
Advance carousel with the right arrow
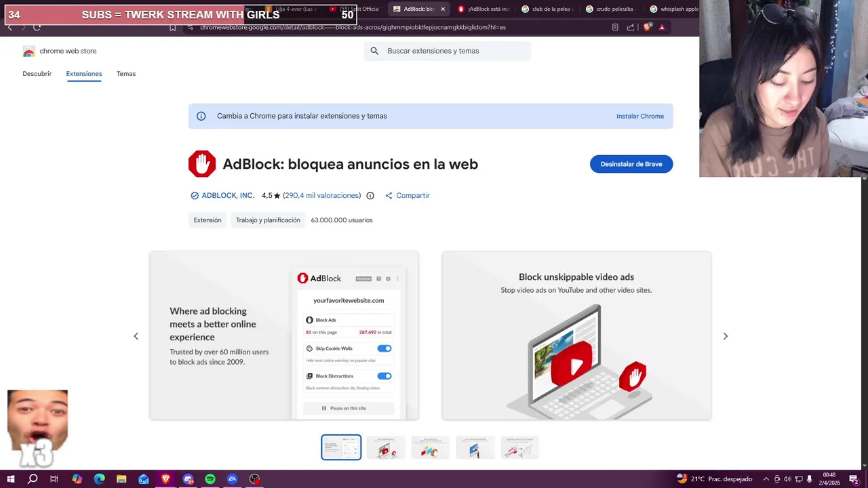pyautogui.click(x=725, y=336)
